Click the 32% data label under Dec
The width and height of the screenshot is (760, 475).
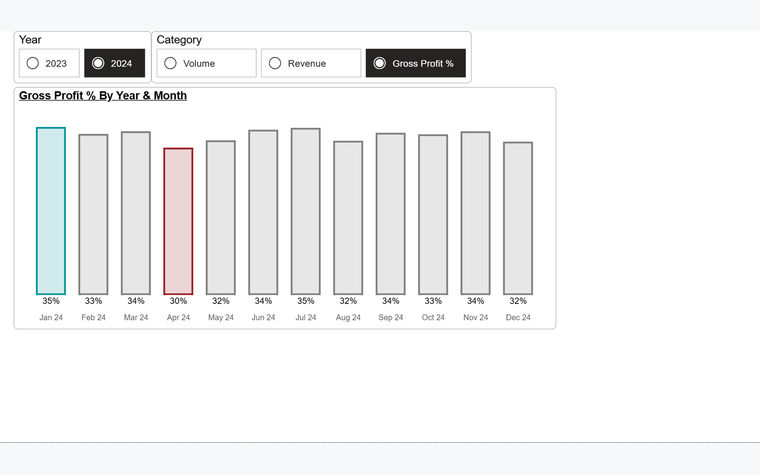coord(518,301)
